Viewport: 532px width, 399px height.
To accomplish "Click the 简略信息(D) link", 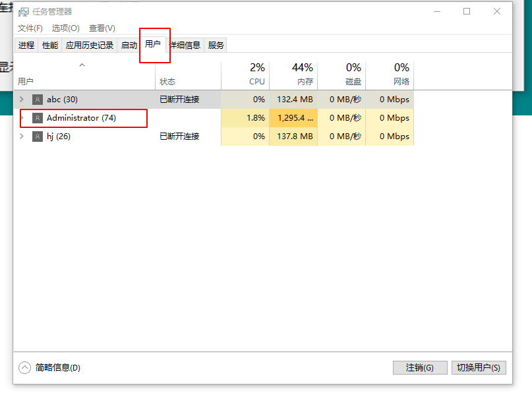I will click(x=57, y=367).
